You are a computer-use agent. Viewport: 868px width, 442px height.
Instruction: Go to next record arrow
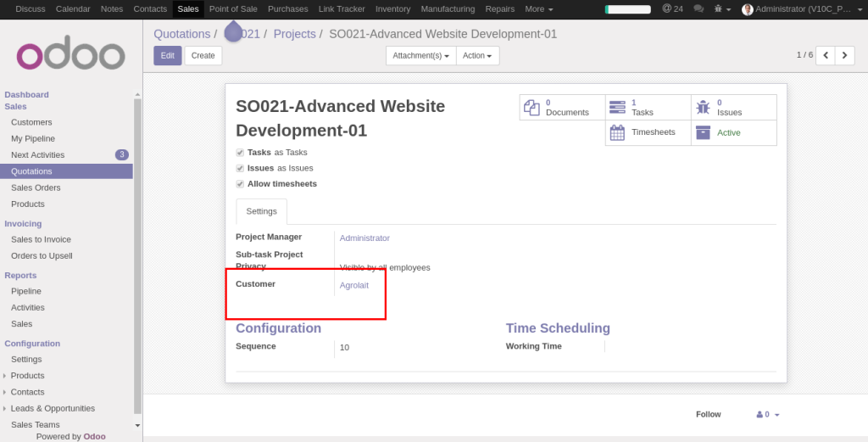click(845, 55)
